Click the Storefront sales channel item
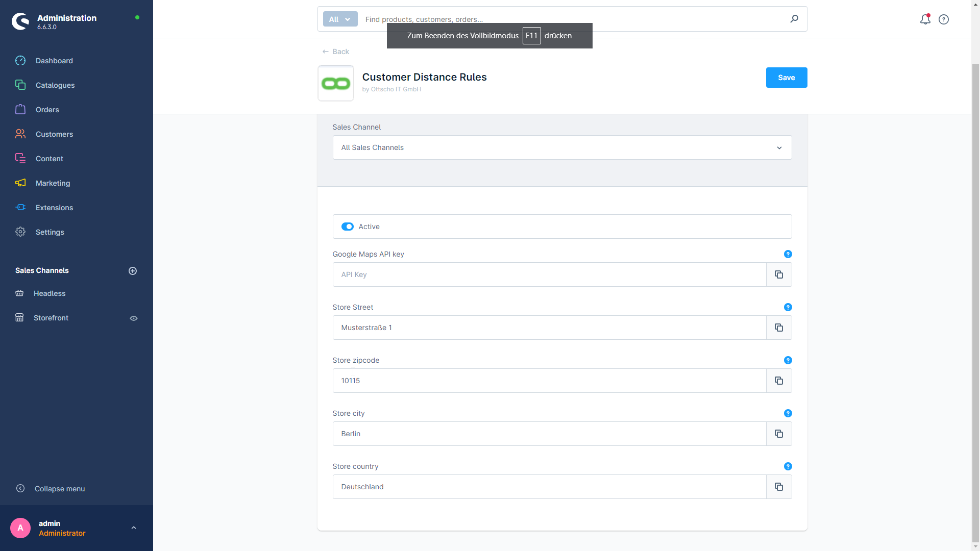Image resolution: width=980 pixels, height=551 pixels. (x=51, y=317)
